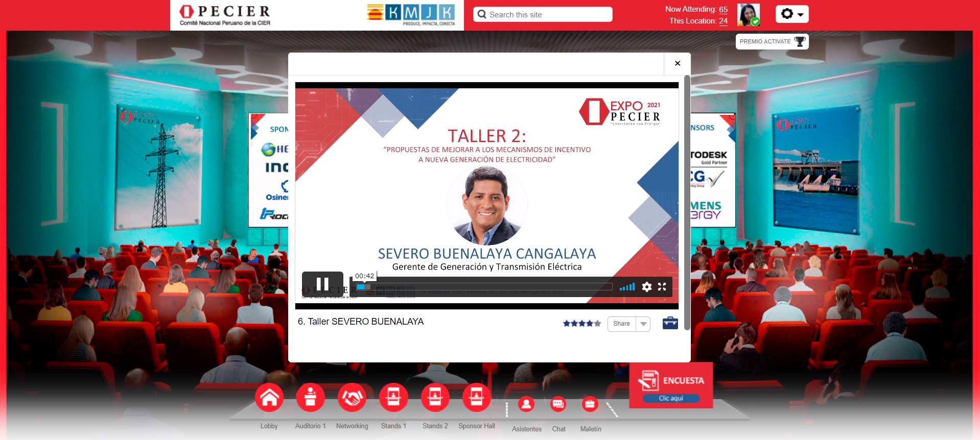980x440 pixels.
Task: Open Maletín briefcase icon
Action: coord(590,404)
